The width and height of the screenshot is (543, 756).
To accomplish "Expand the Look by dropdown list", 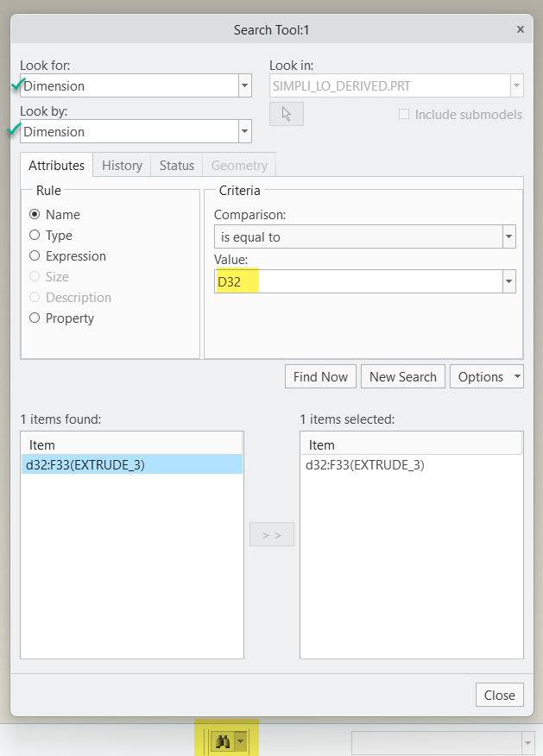I will coord(245,131).
